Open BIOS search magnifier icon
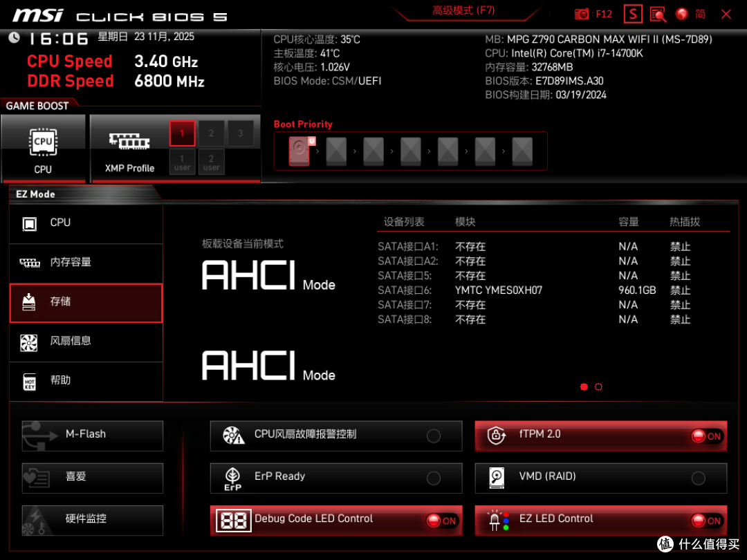 click(x=658, y=15)
